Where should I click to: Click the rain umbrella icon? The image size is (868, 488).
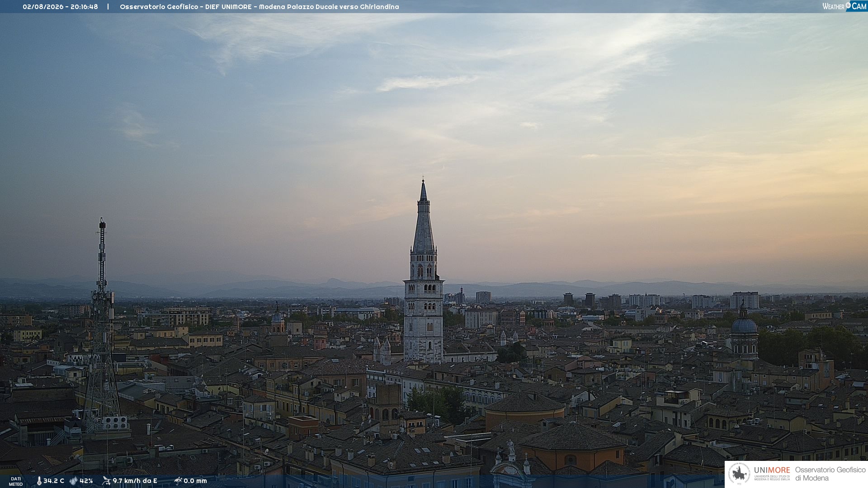178,481
